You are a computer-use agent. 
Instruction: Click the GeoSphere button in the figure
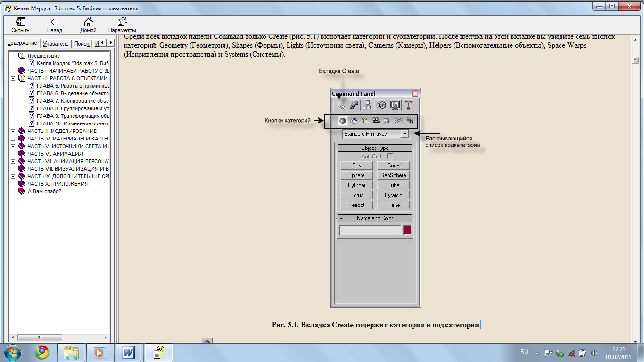coord(393,175)
